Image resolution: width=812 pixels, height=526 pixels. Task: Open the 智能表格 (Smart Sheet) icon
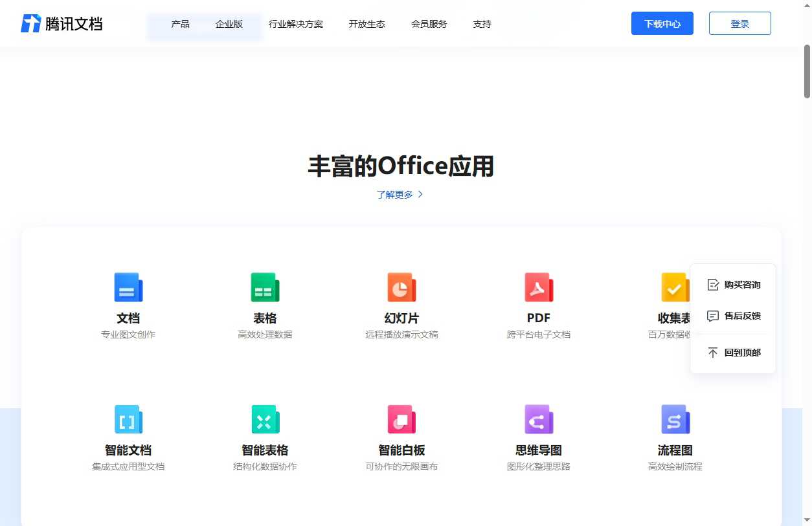pos(265,419)
